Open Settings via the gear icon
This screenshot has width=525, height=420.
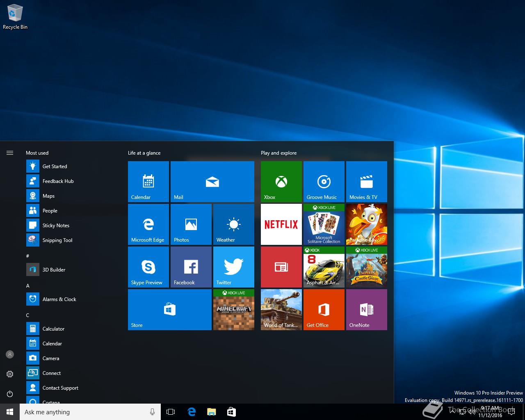pyautogui.click(x=10, y=374)
